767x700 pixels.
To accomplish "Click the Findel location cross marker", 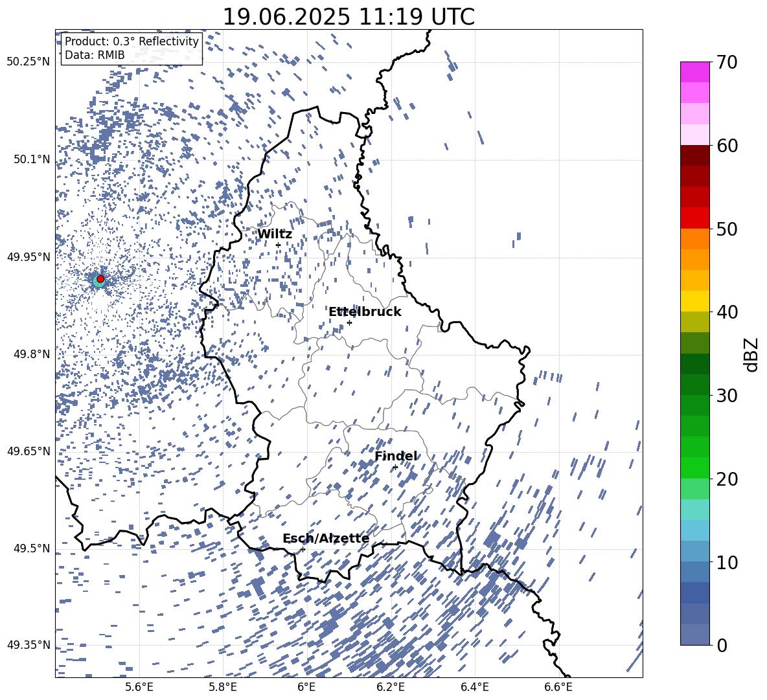I will [x=395, y=468].
